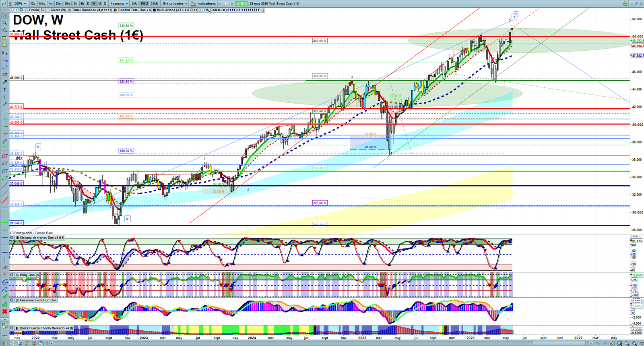The image size is (644, 346).
Task: Select the 4h timeframe
Action: pyautogui.click(x=82, y=3)
